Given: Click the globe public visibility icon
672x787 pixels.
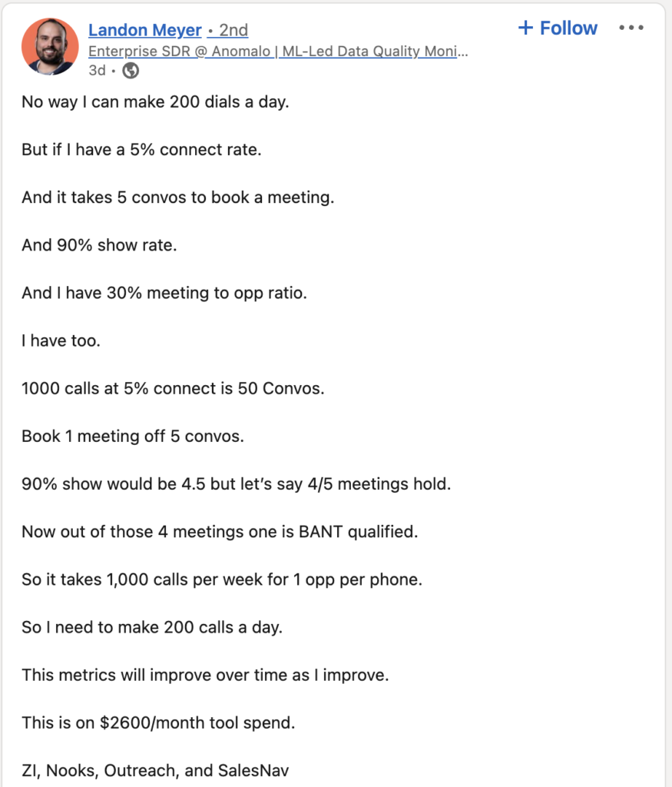Looking at the screenshot, I should click(131, 71).
